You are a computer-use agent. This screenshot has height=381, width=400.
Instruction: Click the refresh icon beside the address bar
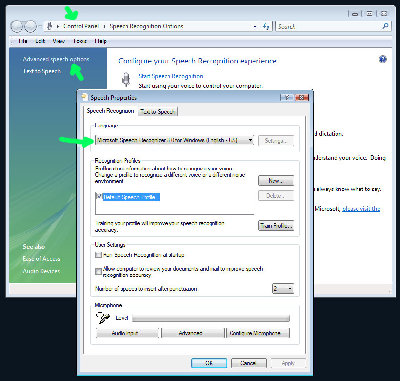[x=266, y=26]
